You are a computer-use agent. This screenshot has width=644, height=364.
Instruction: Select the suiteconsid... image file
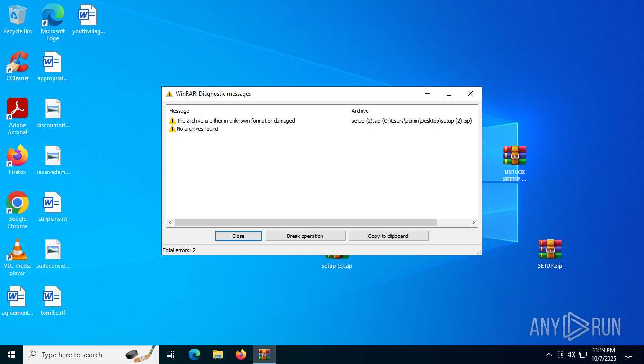point(53,254)
